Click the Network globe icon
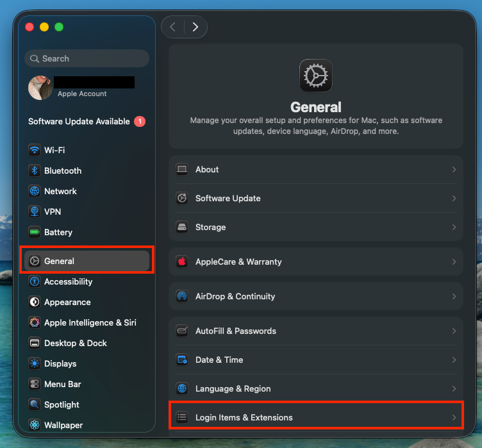Viewport: 482px width, 448px height. pyautogui.click(x=35, y=191)
